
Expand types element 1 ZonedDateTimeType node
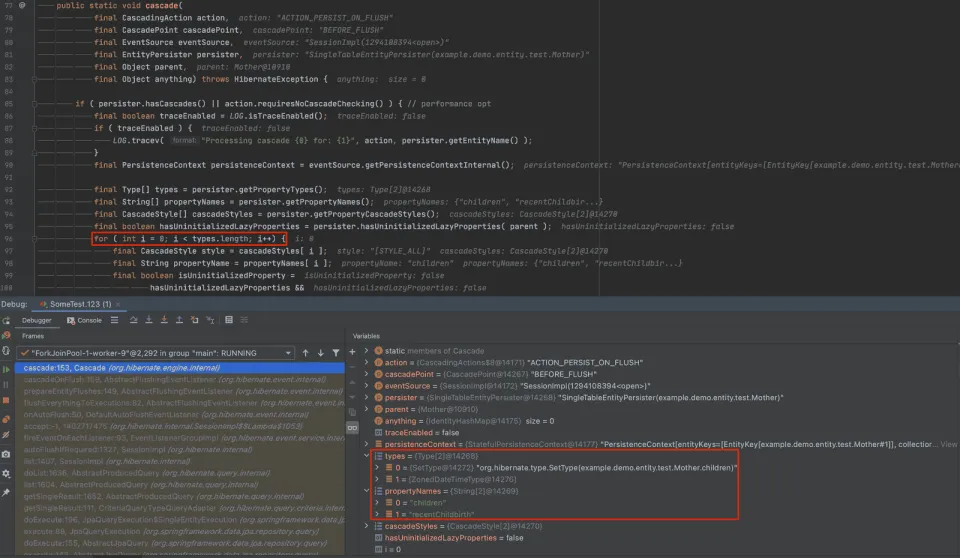pyautogui.click(x=377, y=479)
